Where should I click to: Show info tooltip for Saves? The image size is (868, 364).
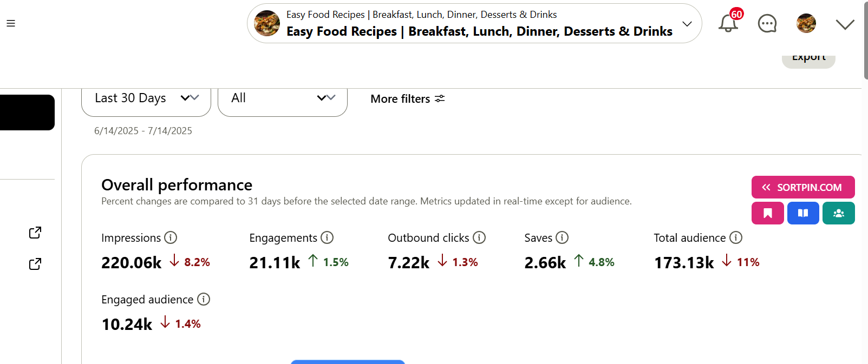click(562, 237)
